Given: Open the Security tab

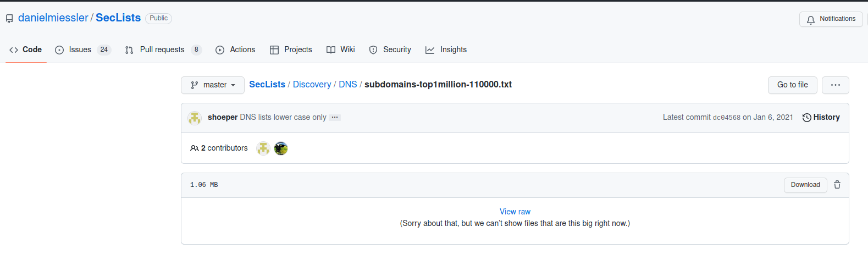Looking at the screenshot, I should (390, 49).
